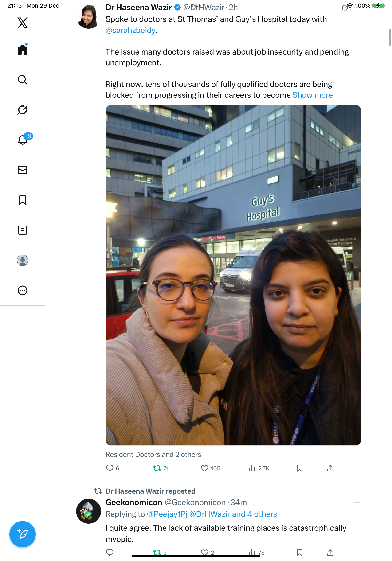
Task: Open the Search magnifier in sidebar
Action: [23, 80]
